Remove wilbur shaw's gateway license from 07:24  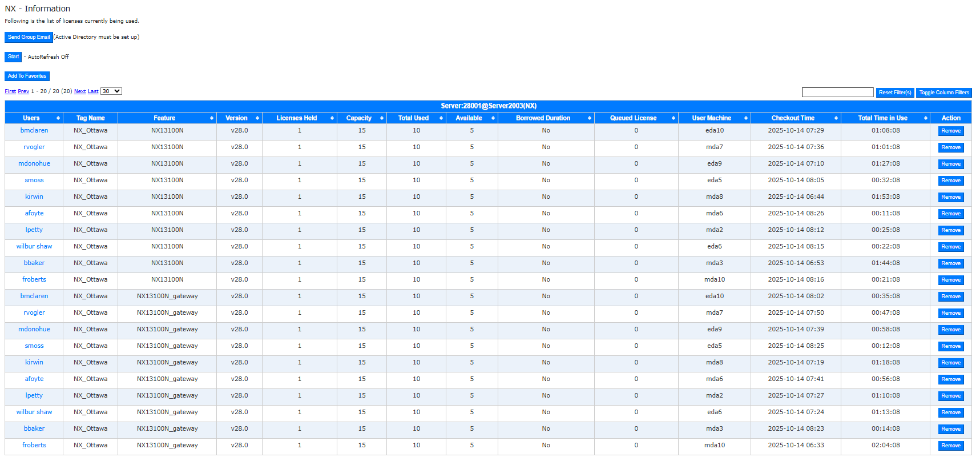951,413
